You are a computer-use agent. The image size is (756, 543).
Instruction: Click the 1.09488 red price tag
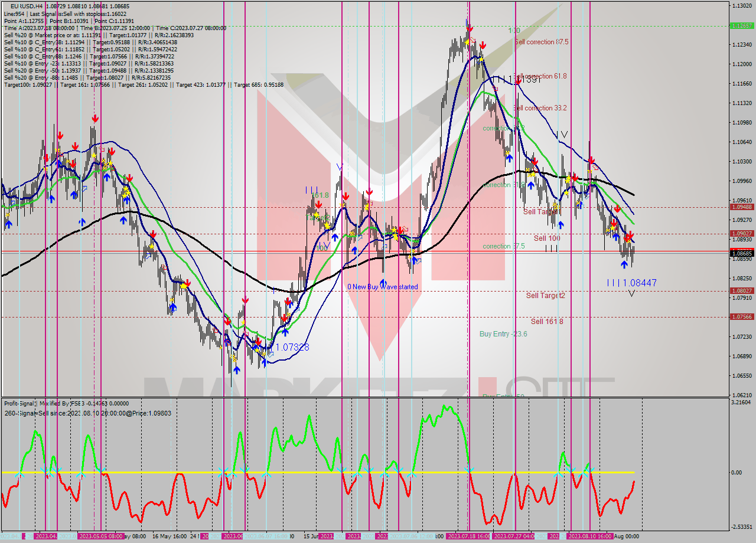point(741,207)
